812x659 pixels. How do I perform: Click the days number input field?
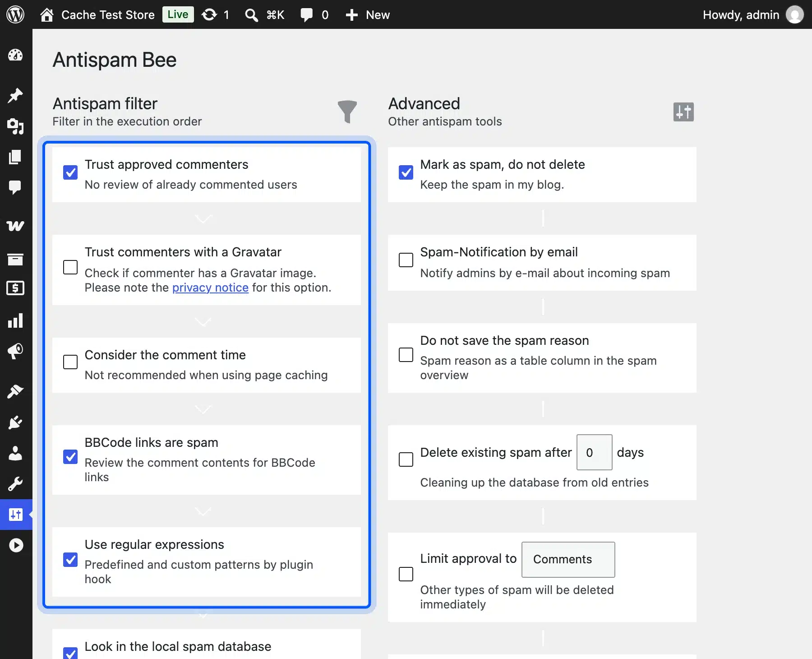tap(595, 452)
